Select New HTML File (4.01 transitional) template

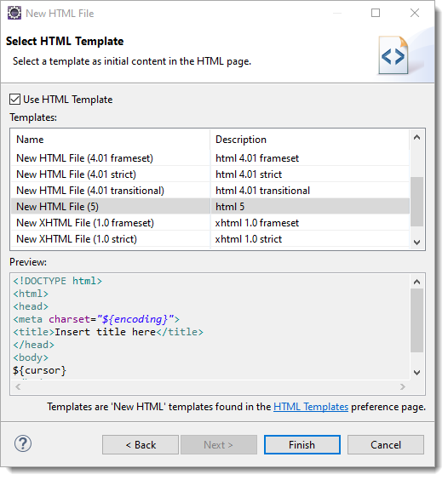(x=210, y=191)
